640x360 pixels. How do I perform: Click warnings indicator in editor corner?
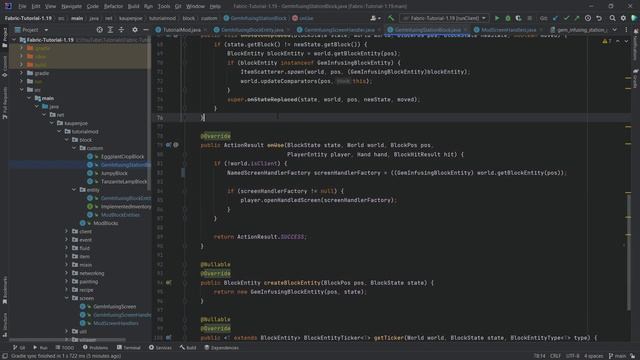[x=607, y=41]
